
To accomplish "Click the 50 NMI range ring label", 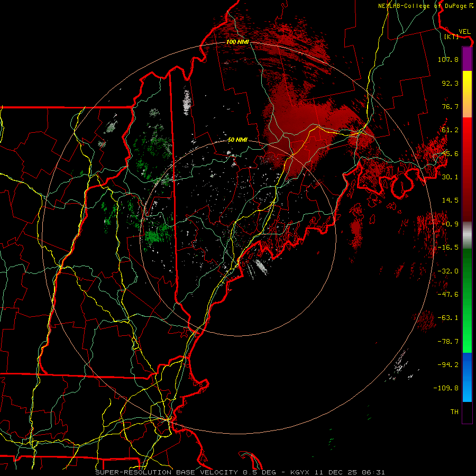I will tap(237, 140).
